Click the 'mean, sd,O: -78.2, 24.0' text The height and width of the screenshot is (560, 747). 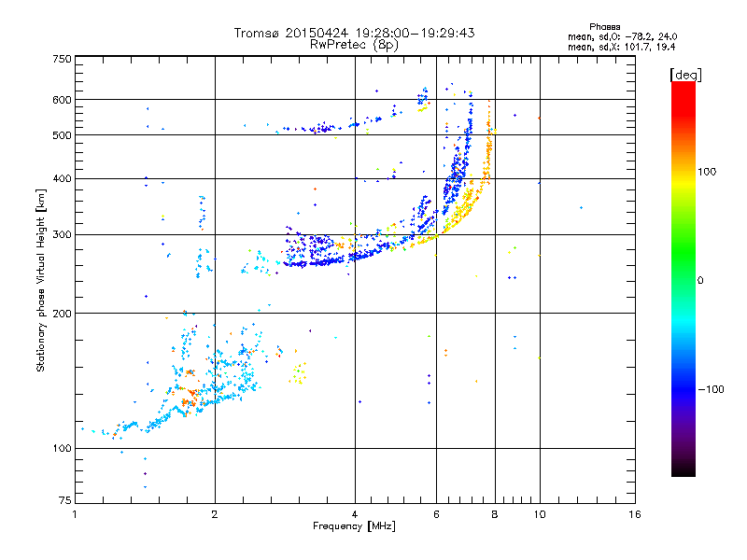click(622, 36)
